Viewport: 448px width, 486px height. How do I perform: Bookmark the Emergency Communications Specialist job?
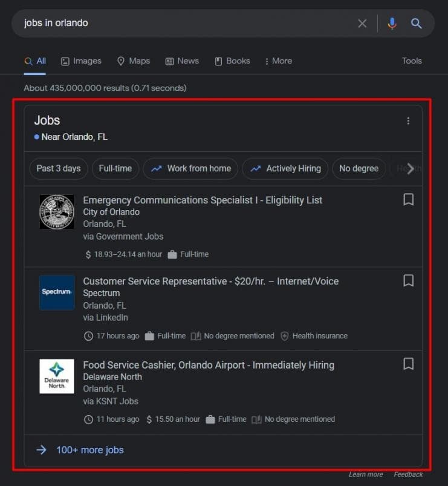tap(408, 200)
